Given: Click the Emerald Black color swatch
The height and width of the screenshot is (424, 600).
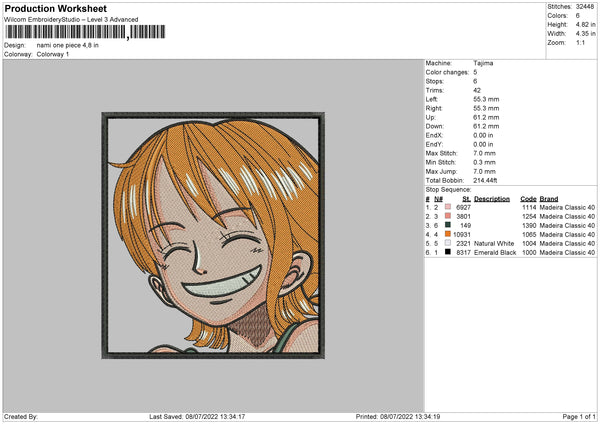Looking at the screenshot, I should 448,252.
